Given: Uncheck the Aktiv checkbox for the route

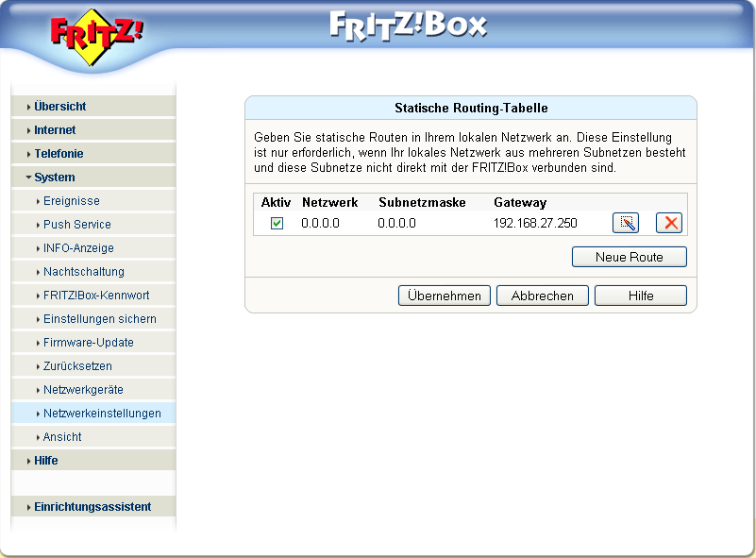Looking at the screenshot, I should coord(277,224).
